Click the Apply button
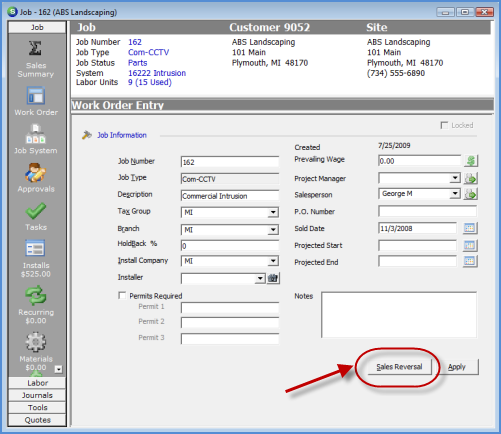 (x=457, y=367)
